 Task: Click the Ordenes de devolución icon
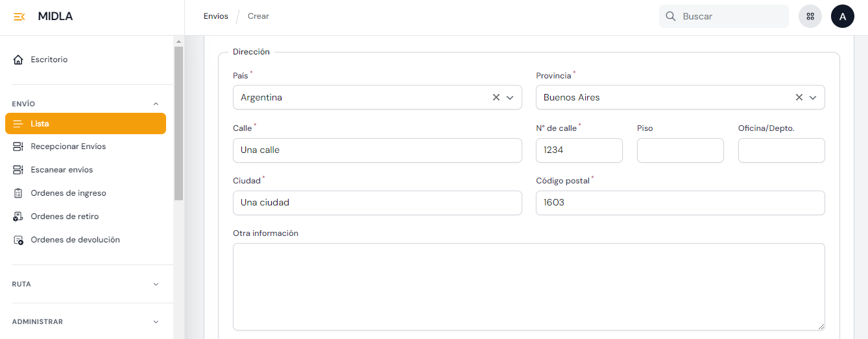click(x=18, y=240)
